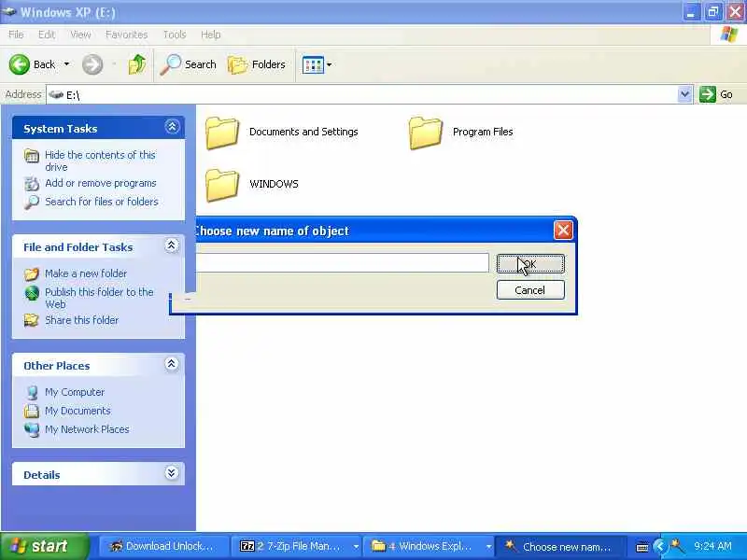The height and width of the screenshot is (560, 747).
Task: Click the Windows Start button
Action: point(44,546)
